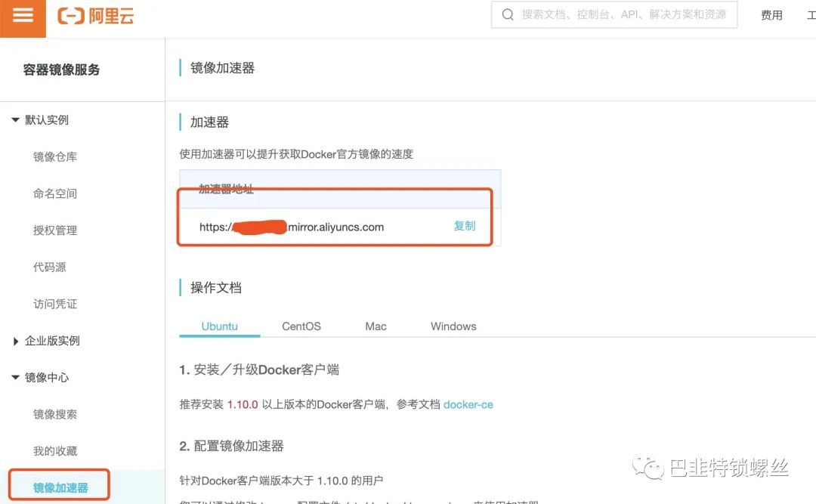This screenshot has width=816, height=504.
Task: Click the 容器镜像服务 sidebar title
Action: coord(61,70)
